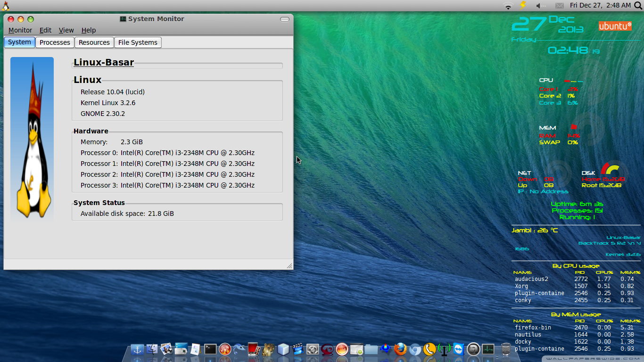Image resolution: width=644 pixels, height=362 pixels.
Task: Open the View menu in System Monitor
Action: click(66, 30)
